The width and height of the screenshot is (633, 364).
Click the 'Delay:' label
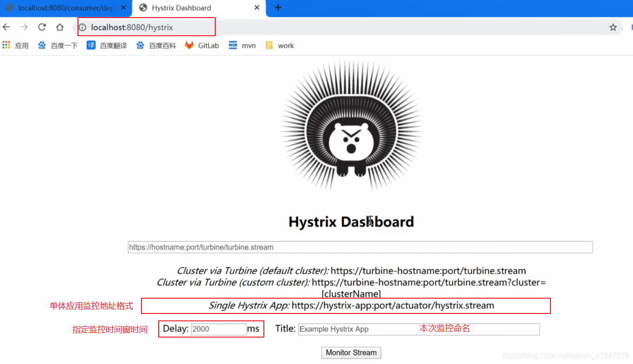tap(176, 329)
